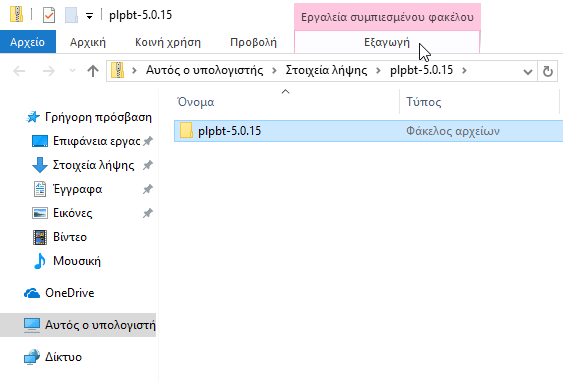Click the Βίντεο film strip icon
The width and height of the screenshot is (563, 382).
click(39, 237)
